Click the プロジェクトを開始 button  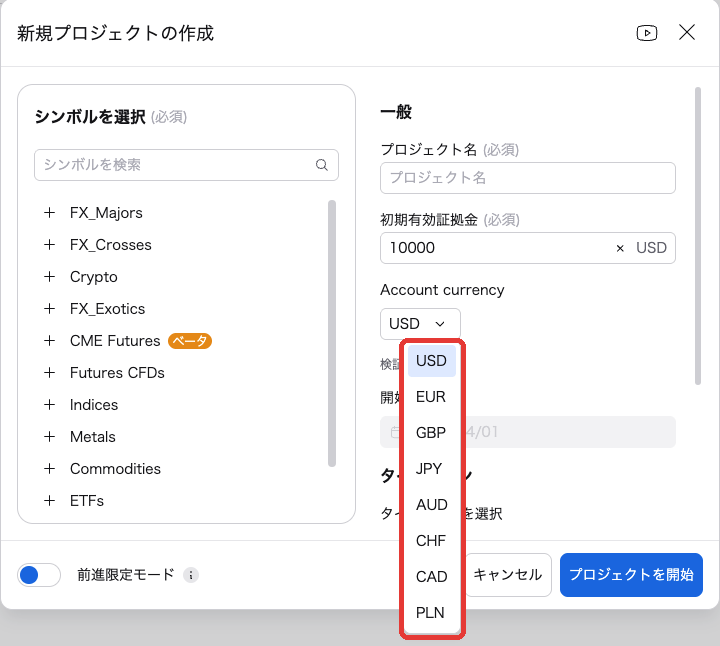point(631,575)
